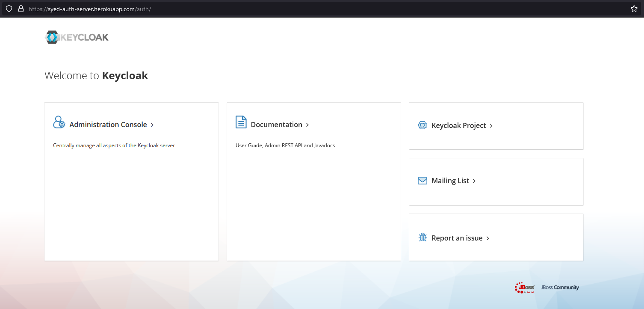Click the red JBoss logo
The height and width of the screenshot is (309, 644).
525,288
